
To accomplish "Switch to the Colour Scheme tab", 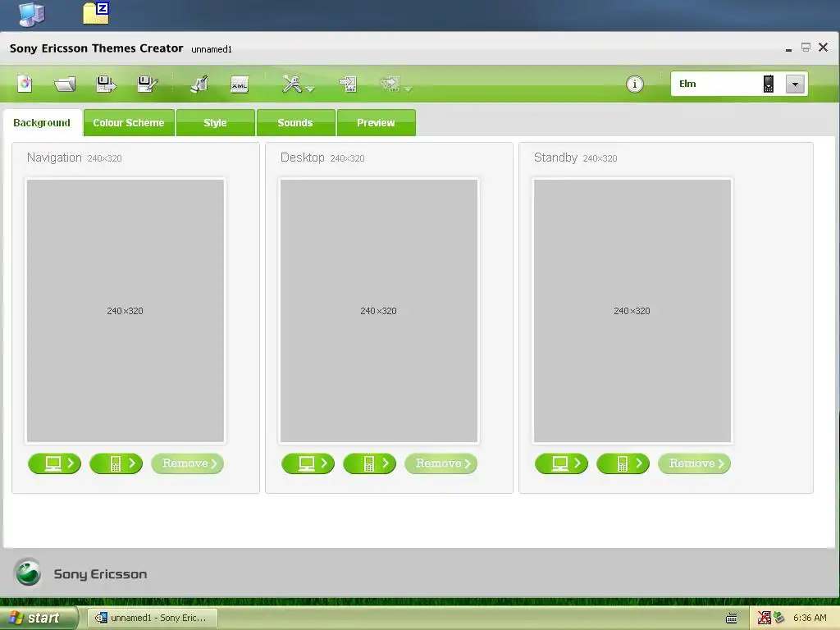I will point(129,123).
